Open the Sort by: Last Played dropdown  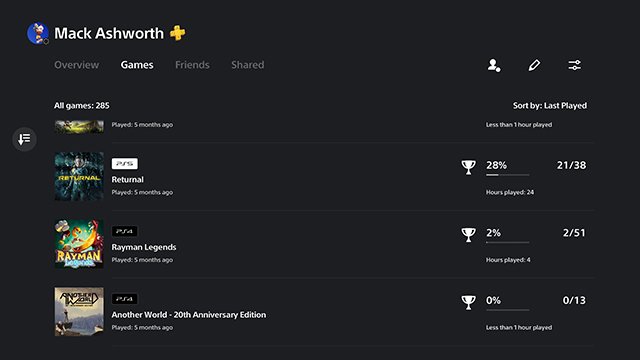pos(550,106)
